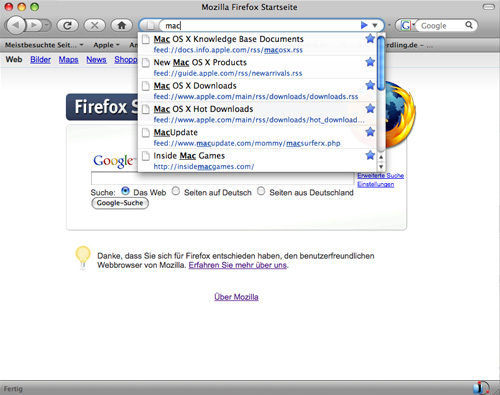The width and height of the screenshot is (500, 395).
Task: Reload the page with the Reload button
Action: (x=68, y=25)
